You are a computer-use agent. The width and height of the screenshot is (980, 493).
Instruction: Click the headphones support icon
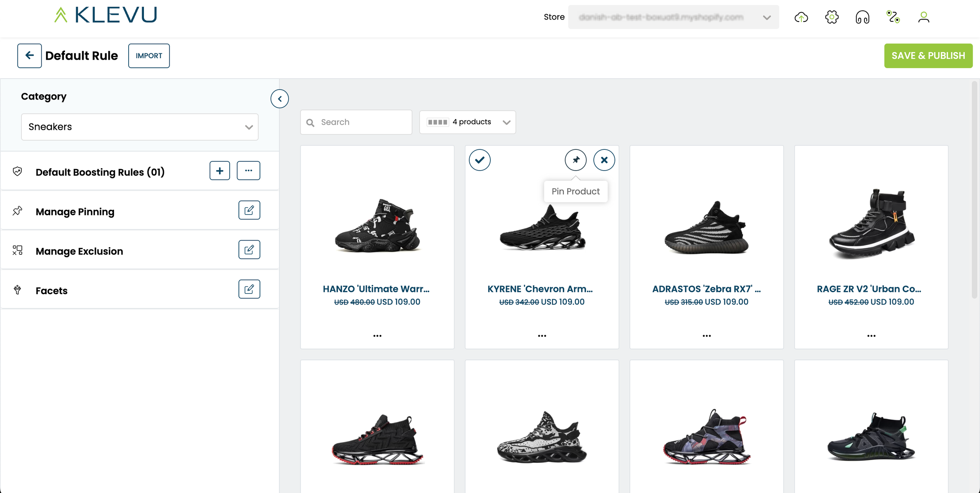click(x=862, y=17)
